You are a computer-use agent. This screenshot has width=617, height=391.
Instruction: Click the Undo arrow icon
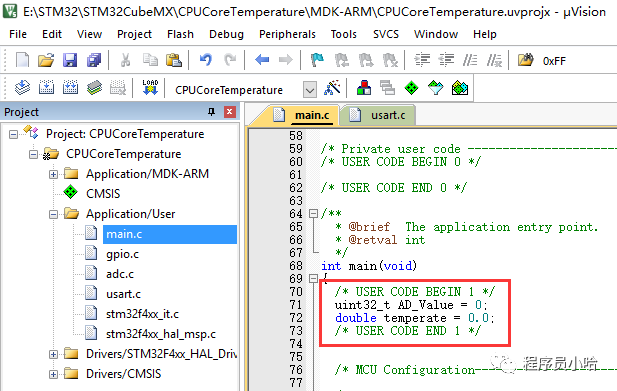point(205,60)
